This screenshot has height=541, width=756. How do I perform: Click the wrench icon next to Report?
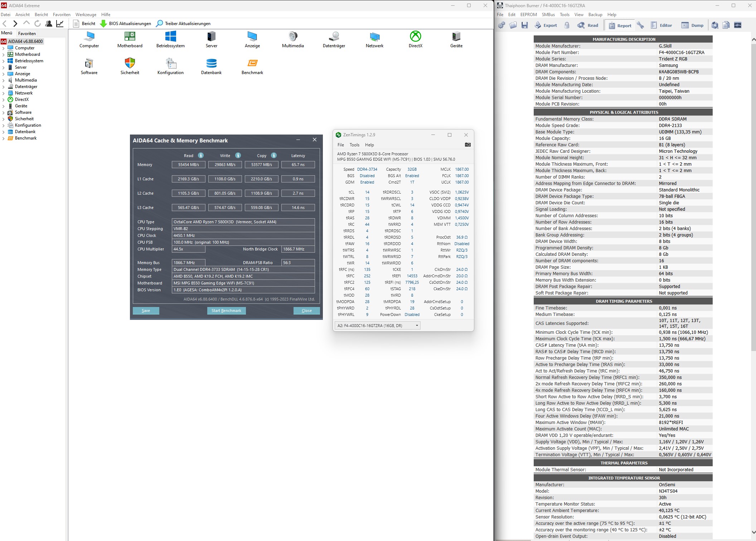(x=640, y=25)
